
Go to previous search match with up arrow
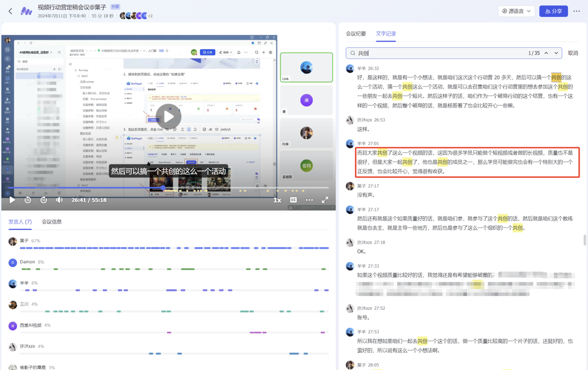pyautogui.click(x=546, y=53)
